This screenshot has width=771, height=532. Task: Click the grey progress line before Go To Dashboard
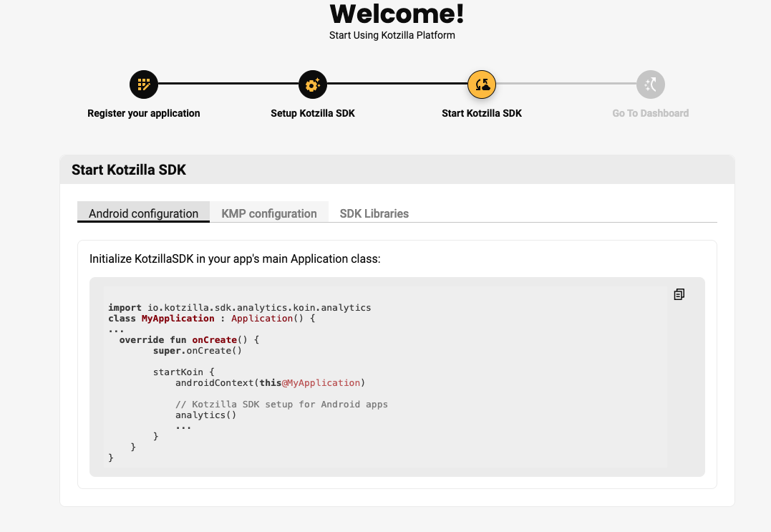pyautogui.click(x=566, y=84)
